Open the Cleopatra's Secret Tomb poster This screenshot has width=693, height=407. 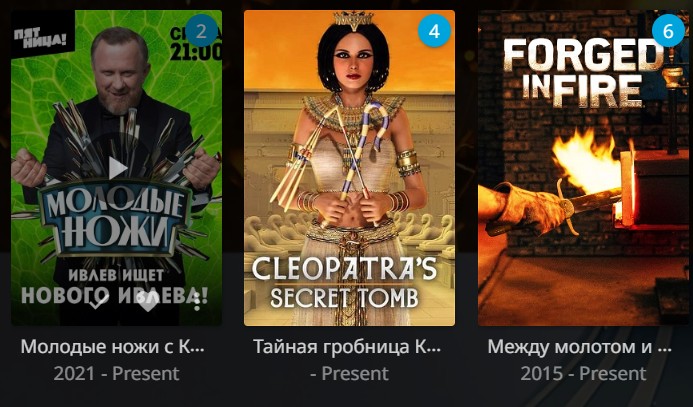(x=349, y=168)
